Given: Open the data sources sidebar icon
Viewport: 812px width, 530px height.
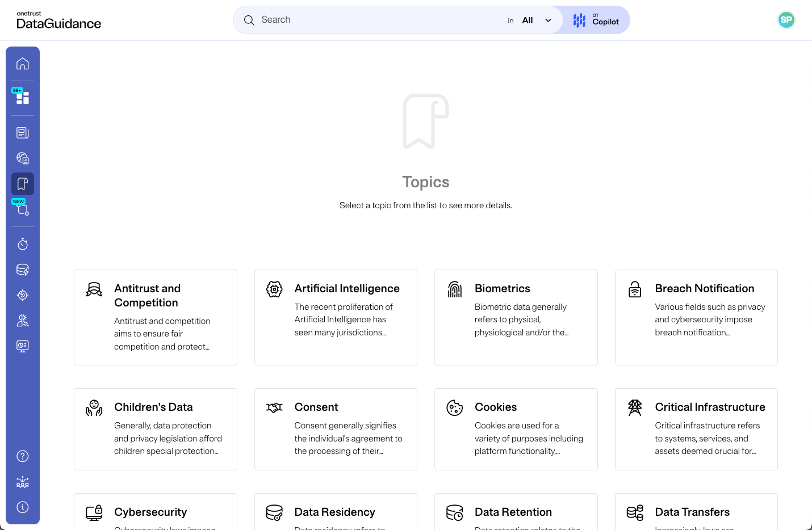Looking at the screenshot, I should pos(22,269).
